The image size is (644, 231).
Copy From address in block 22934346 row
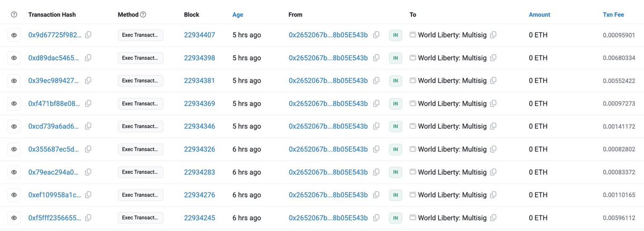(377, 126)
